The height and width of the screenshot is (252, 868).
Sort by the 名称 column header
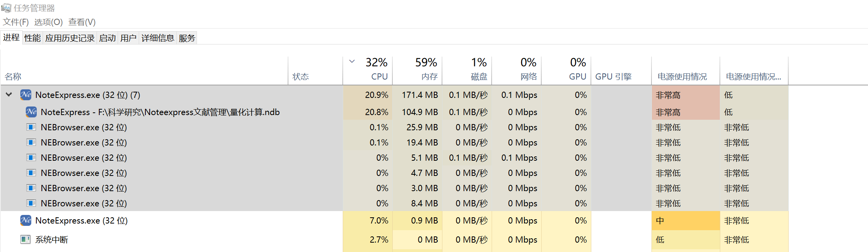[13, 76]
